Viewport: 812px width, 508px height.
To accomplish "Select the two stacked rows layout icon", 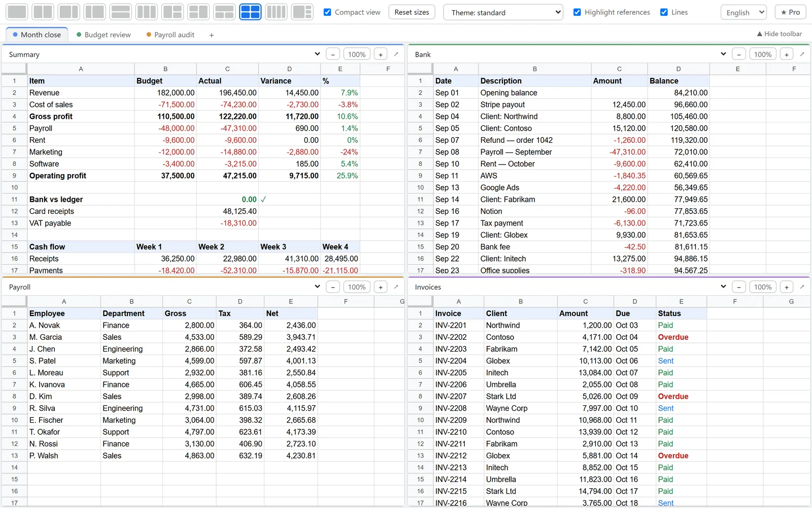I will pos(120,12).
